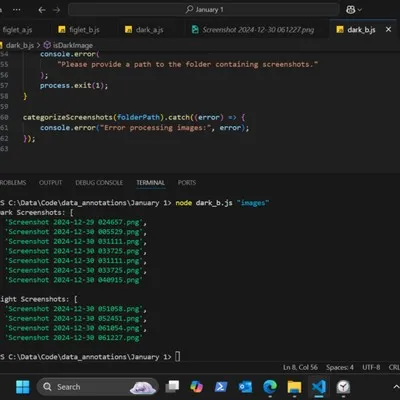The width and height of the screenshot is (400, 400).
Task: Switch to the dark_a.js tab
Action: [144, 30]
